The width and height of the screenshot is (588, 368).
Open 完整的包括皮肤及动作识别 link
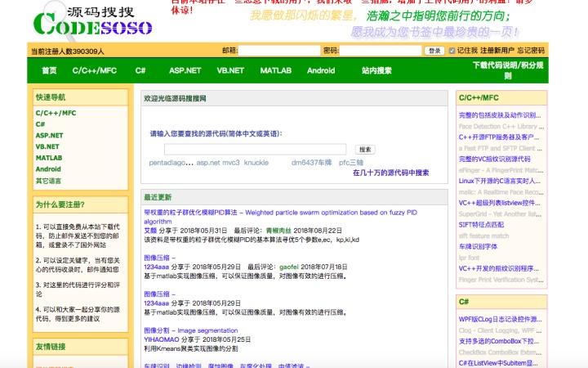tap(500, 115)
